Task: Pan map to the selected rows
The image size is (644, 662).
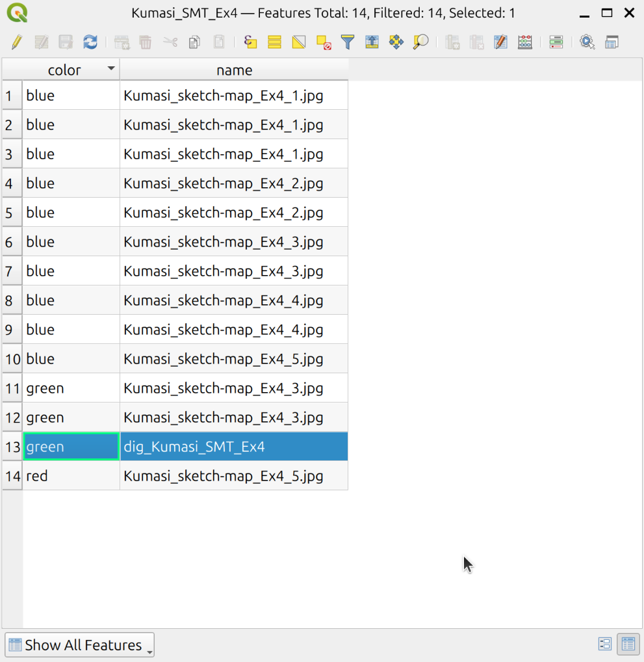Action: tap(396, 42)
